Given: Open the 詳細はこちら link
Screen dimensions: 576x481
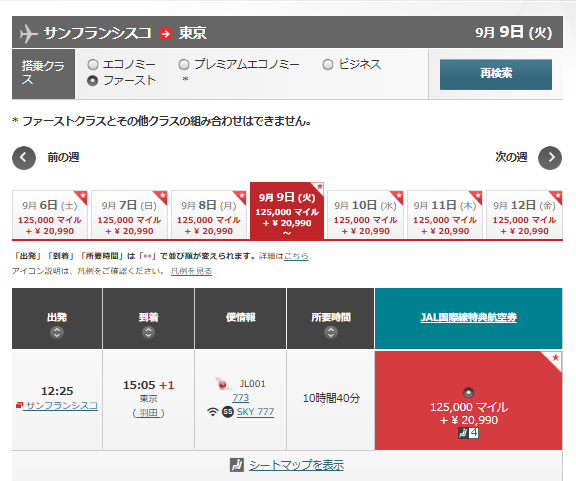Looking at the screenshot, I should pyautogui.click(x=296, y=256).
